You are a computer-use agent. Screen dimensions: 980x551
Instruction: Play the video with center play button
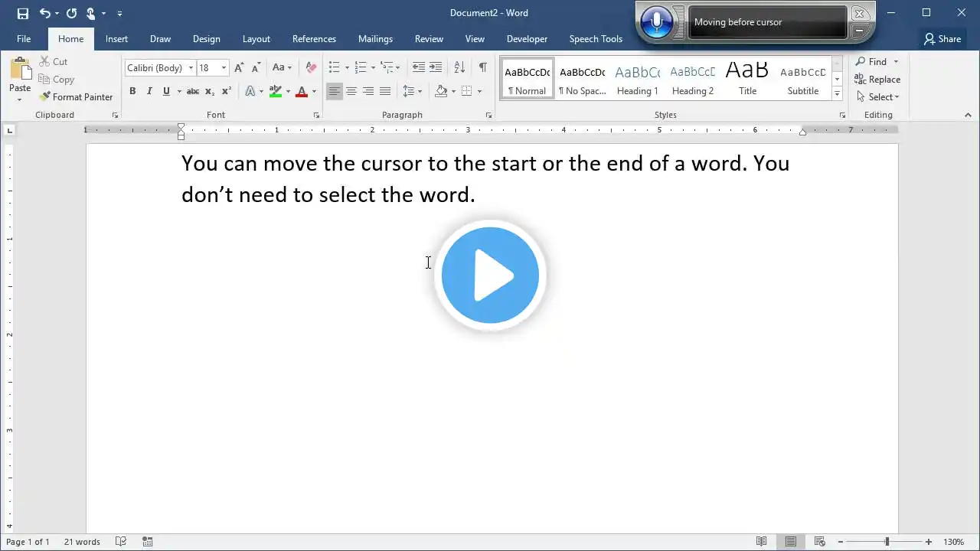pos(490,275)
